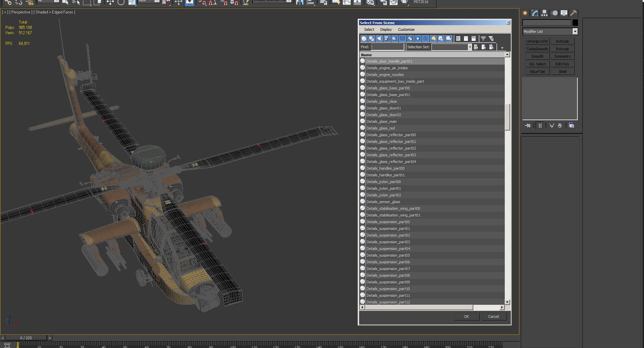Image resolution: width=644 pixels, height=348 pixels.
Task: Toggle Display Bone Objects filter icon
Action: pyautogui.click(x=426, y=39)
